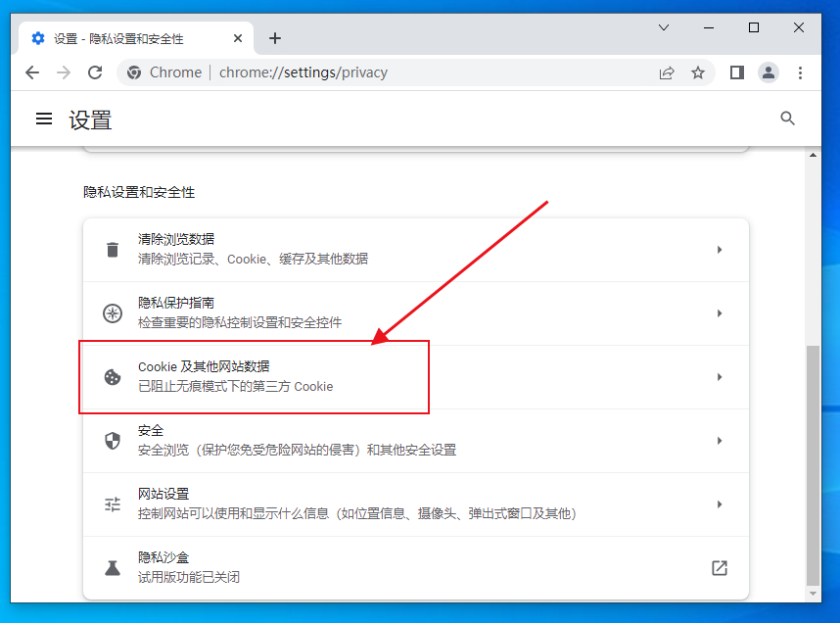This screenshot has height=623, width=840.
Task: Click the vertical scrollbar thumb
Action: coord(813,466)
